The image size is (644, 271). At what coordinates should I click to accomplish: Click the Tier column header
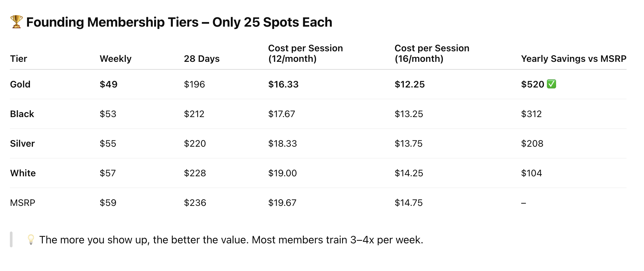click(18, 59)
